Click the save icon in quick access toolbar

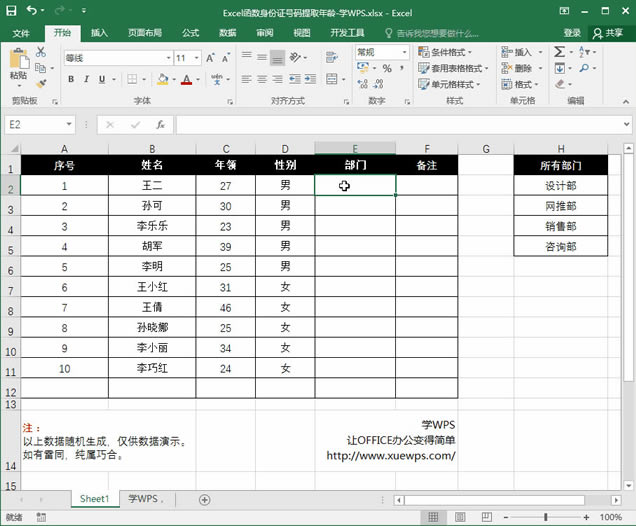(11, 10)
